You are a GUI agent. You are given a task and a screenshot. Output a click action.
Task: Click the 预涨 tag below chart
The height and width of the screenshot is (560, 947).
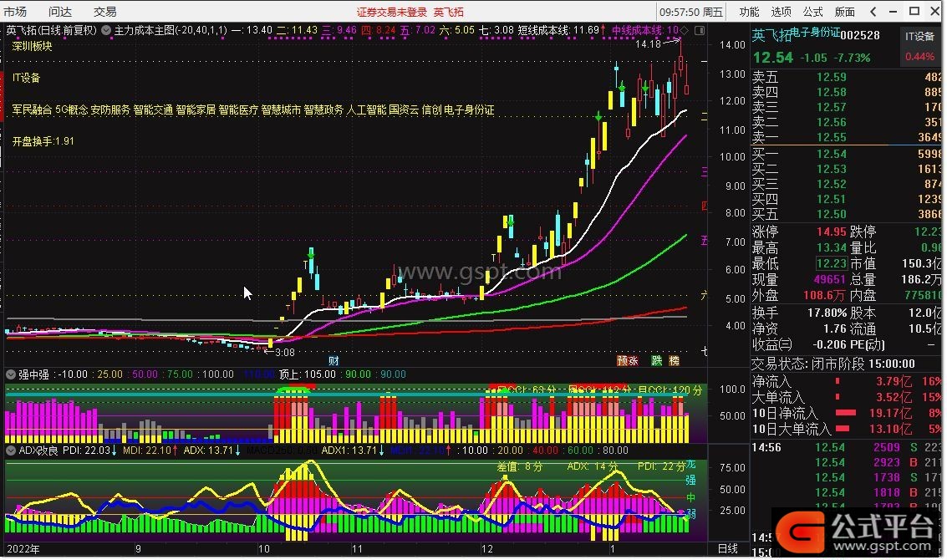(x=628, y=360)
